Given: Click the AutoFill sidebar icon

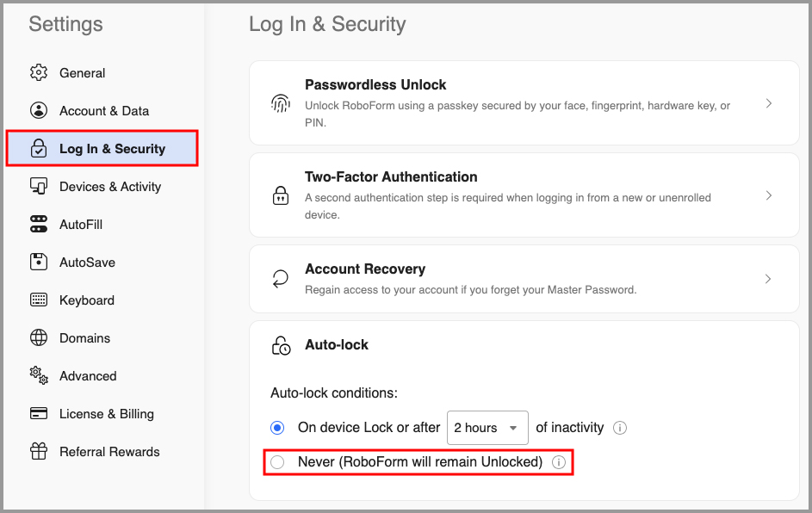Looking at the screenshot, I should pos(39,225).
